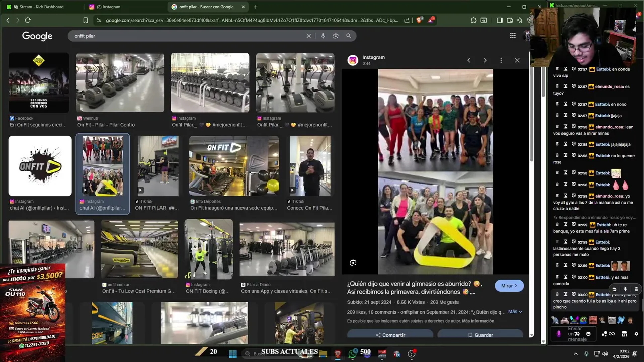The width and height of the screenshot is (644, 362).
Task: Clear the Google search box
Action: click(x=309, y=36)
